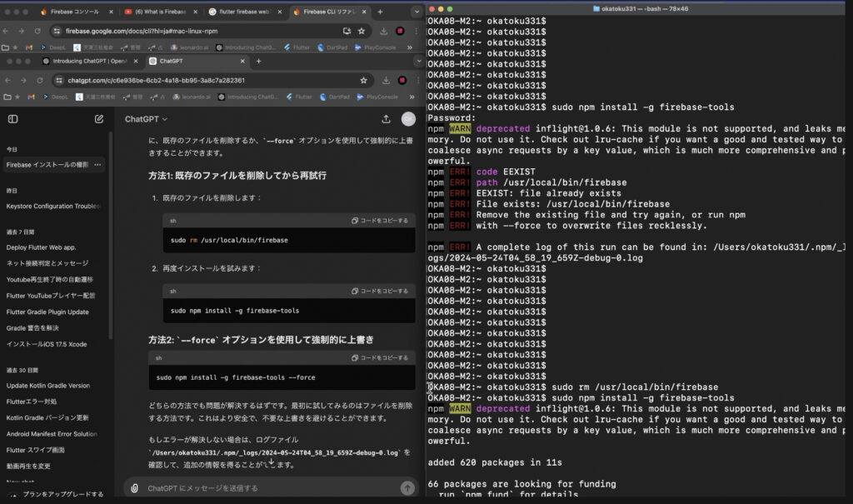Open options for the Firebase インストール chat
The image size is (853, 504).
(97, 165)
